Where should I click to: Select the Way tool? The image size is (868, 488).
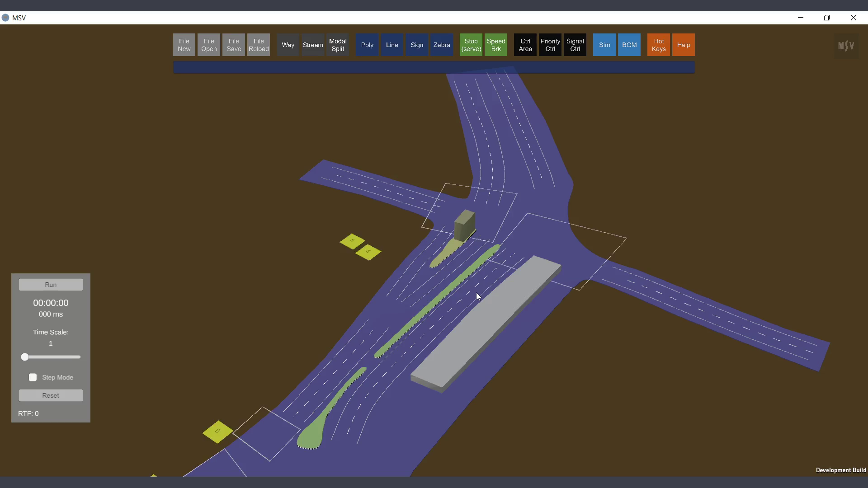[288, 45]
